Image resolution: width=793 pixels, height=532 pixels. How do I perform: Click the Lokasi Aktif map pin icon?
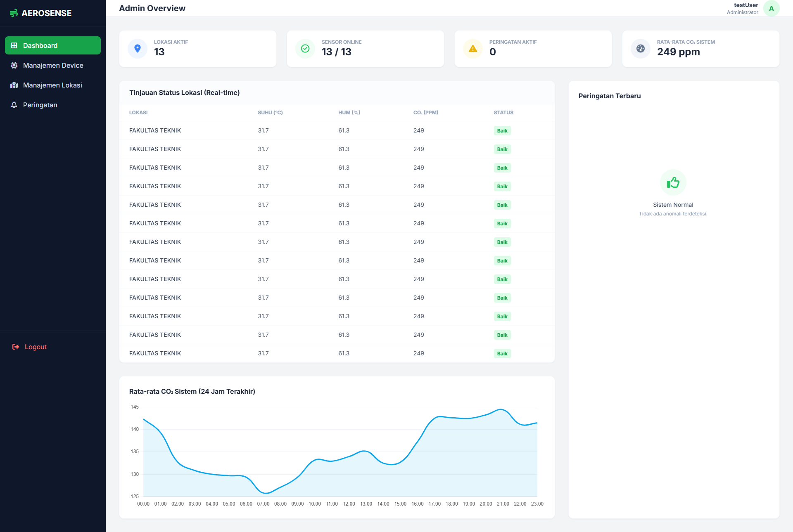pyautogui.click(x=138, y=49)
